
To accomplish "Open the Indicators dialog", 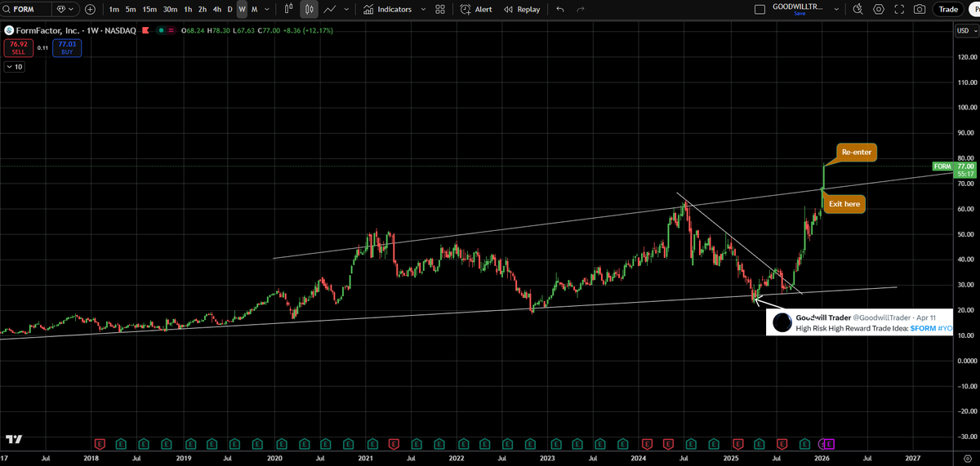I will 387,10.
